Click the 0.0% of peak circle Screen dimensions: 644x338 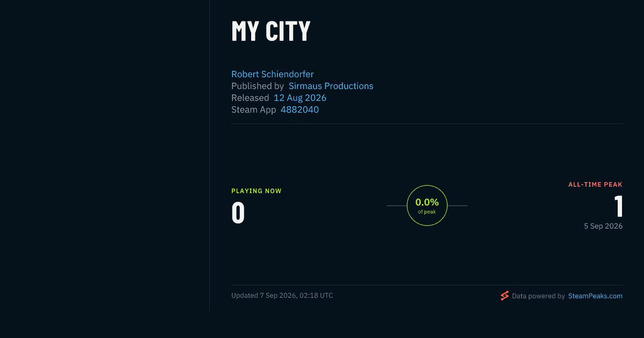(427, 205)
